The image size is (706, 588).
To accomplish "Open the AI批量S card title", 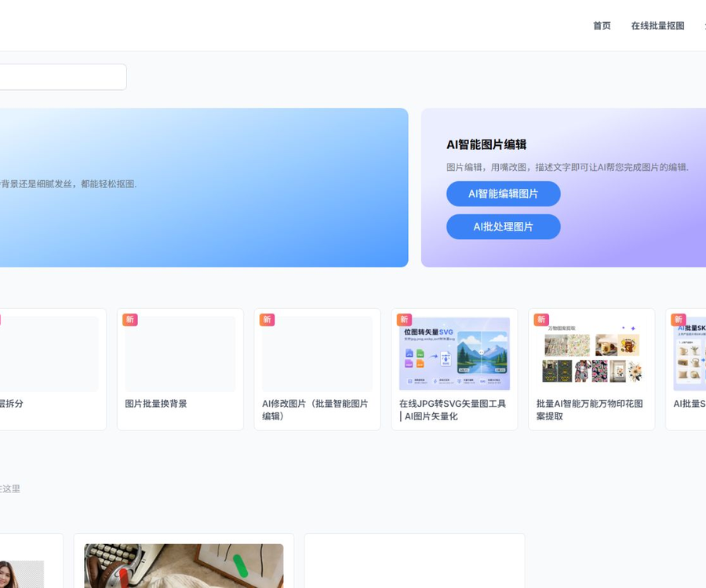I will (690, 404).
